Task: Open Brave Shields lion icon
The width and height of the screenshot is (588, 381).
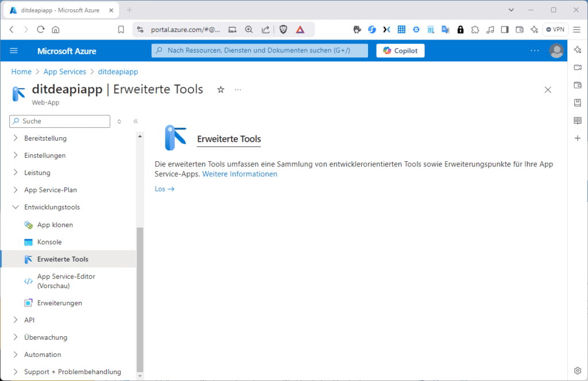Action: point(284,30)
